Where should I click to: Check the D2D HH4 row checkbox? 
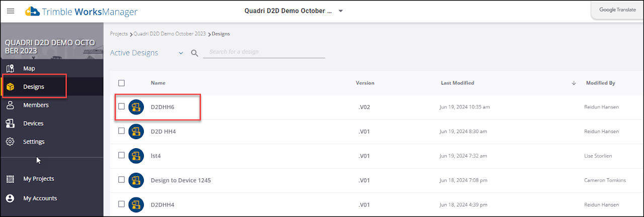[121, 131]
